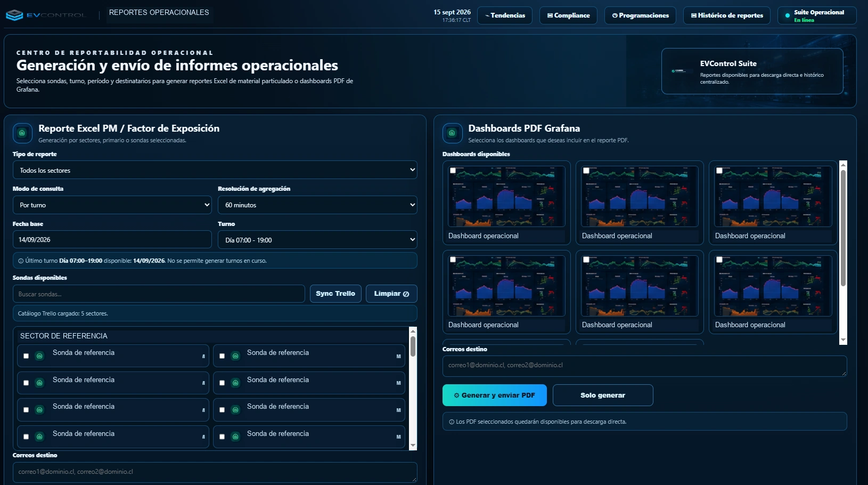This screenshot has height=485, width=868.
Task: Open the second-row right dashboard thumbnail
Action: click(773, 286)
